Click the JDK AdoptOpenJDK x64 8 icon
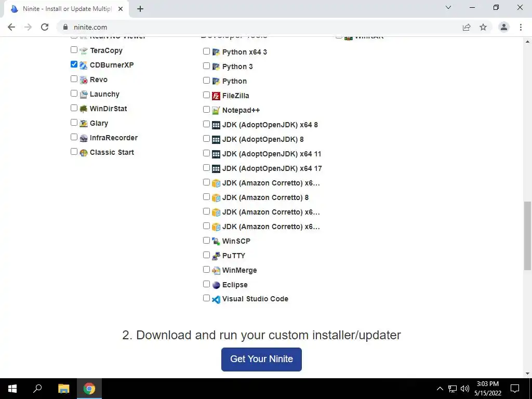This screenshot has height=399, width=532. pyautogui.click(x=216, y=125)
